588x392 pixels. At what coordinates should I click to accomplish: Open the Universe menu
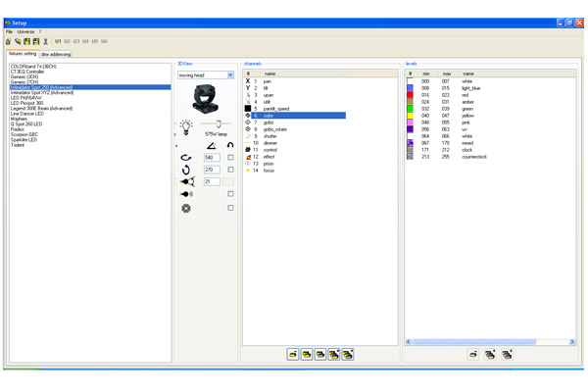pos(25,31)
